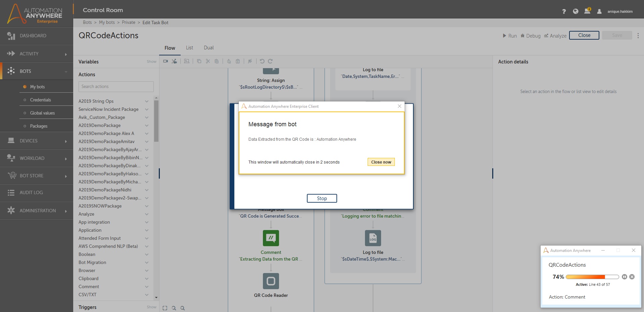Expand the Clipboard actions group
The image size is (644, 312).
coord(147,278)
